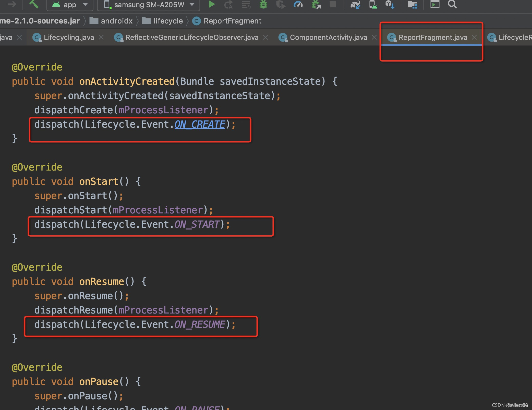Open the Profiler gauge icon

(x=298, y=4)
